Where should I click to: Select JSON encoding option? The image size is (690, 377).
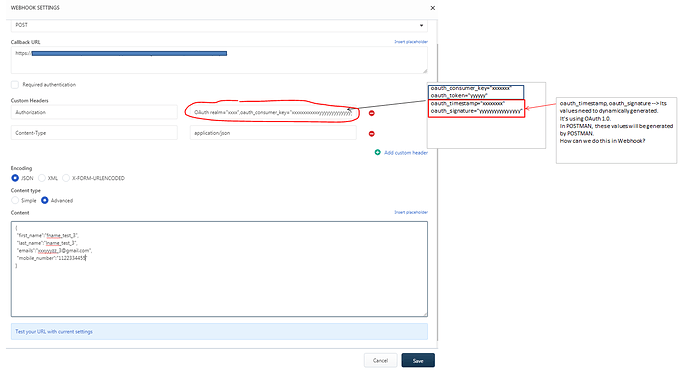coord(15,178)
